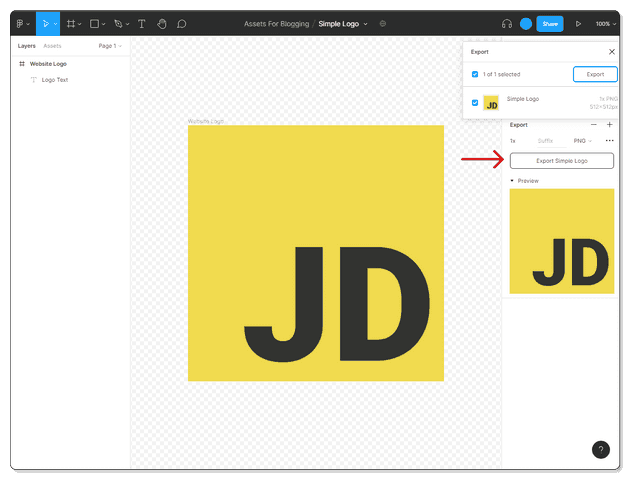The image size is (630, 480).
Task: Click the Export Simple Logo button
Action: (562, 161)
